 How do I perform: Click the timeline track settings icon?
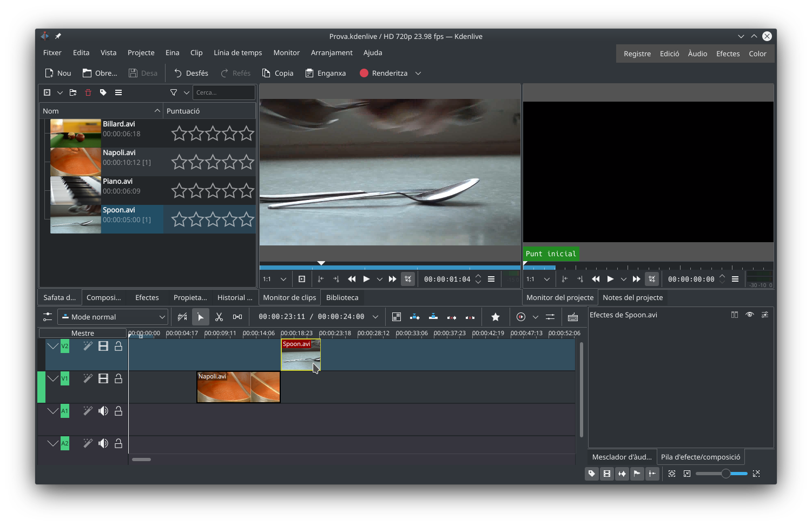[48, 317]
